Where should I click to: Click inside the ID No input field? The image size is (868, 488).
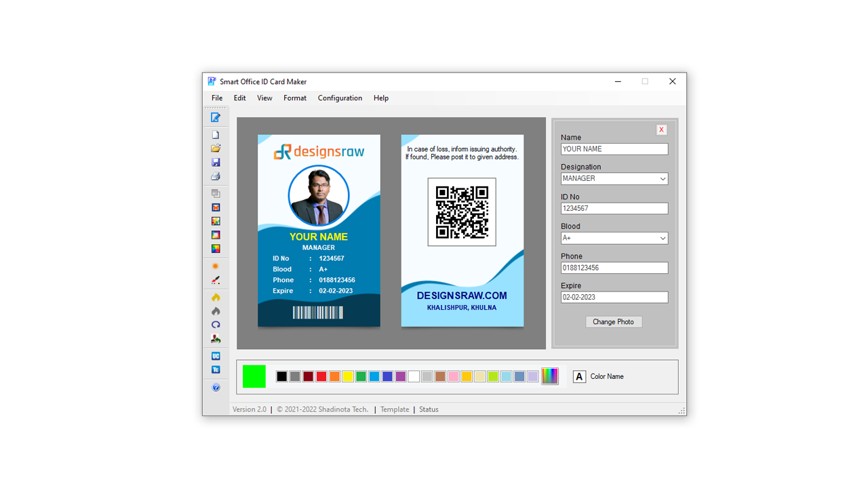click(614, 208)
